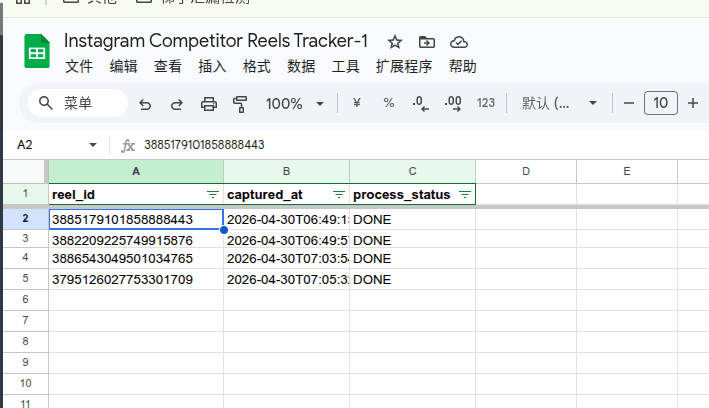Select column A header
This screenshot has height=408, width=709.
(136, 171)
